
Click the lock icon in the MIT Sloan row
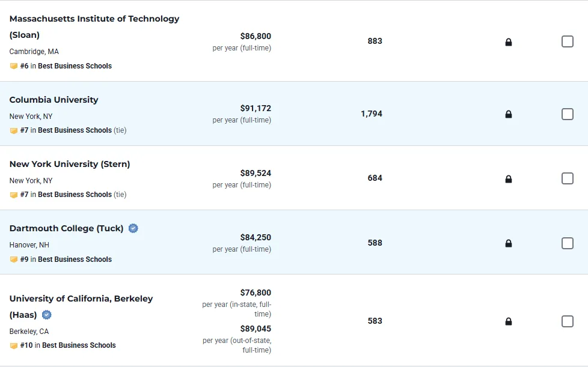click(509, 42)
